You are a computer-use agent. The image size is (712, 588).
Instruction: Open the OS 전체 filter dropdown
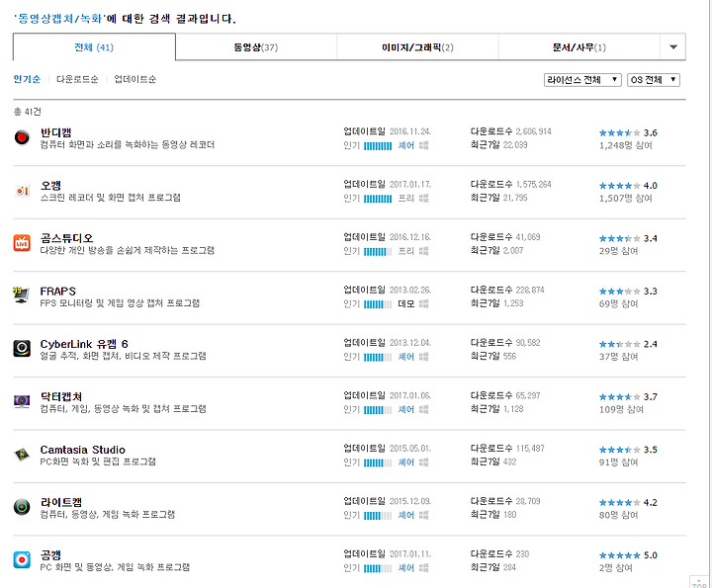653,80
